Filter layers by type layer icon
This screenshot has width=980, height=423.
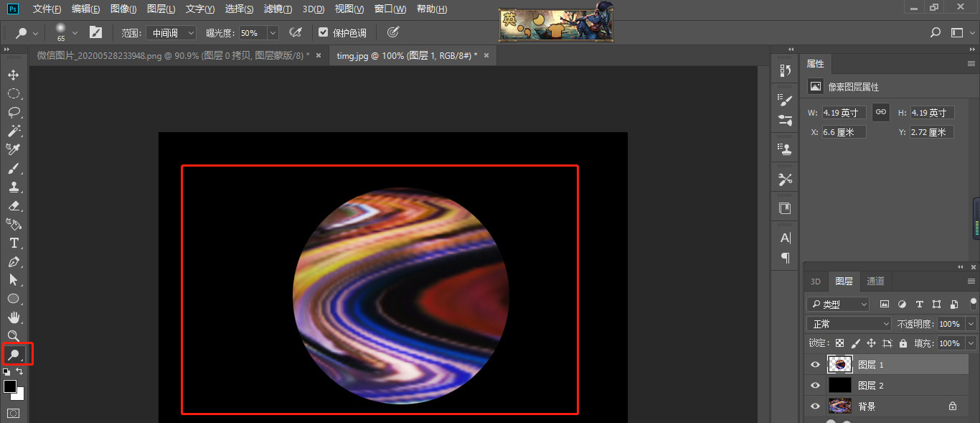[920, 304]
